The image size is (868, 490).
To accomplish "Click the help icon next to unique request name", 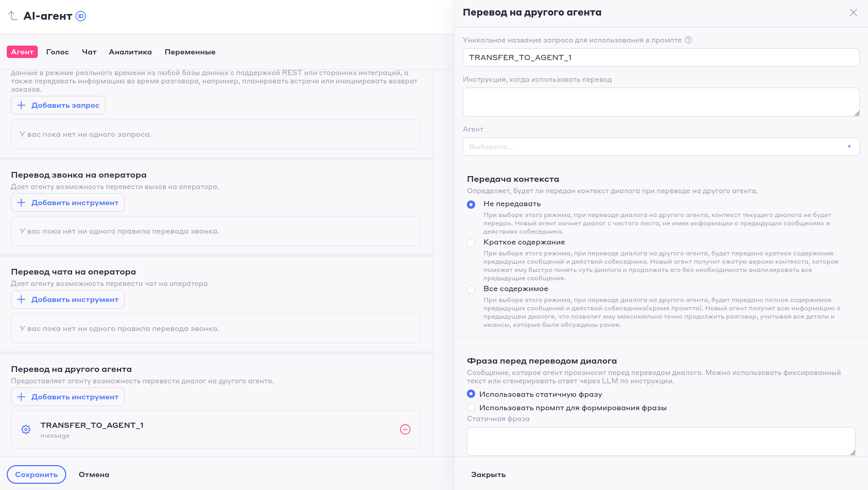I will coord(688,40).
